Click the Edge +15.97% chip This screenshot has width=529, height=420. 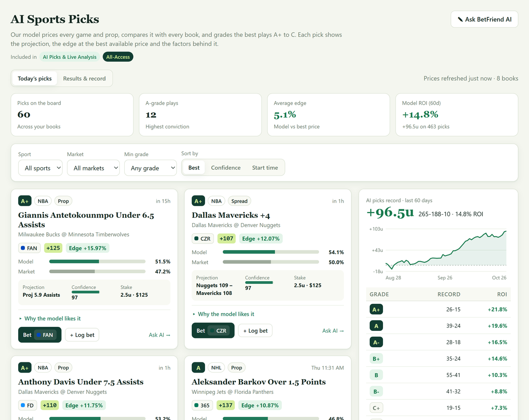click(x=87, y=248)
